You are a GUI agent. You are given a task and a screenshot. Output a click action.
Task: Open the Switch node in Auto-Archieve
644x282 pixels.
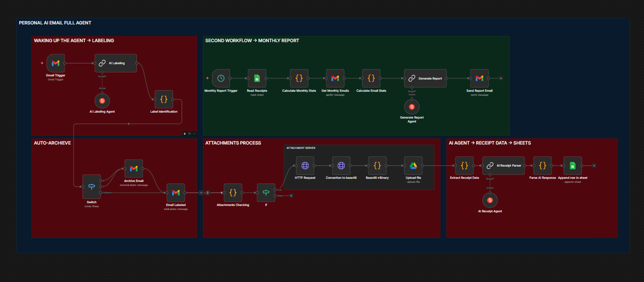click(92, 187)
